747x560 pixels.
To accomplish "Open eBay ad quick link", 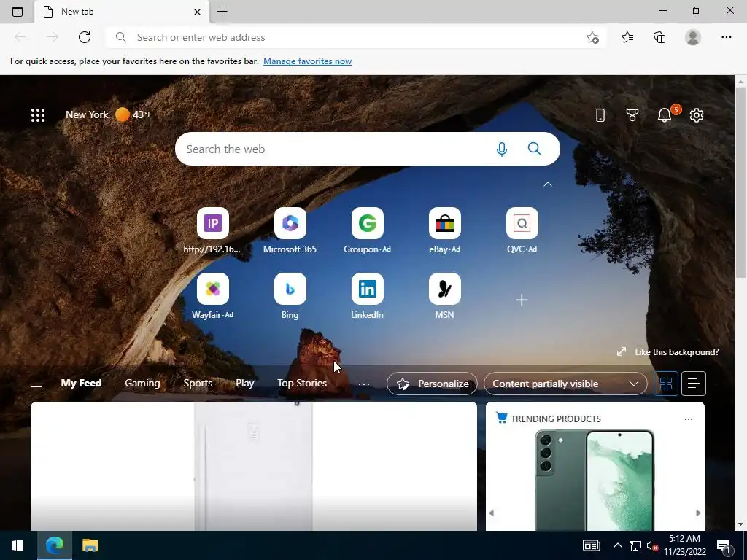I will 444,231.
